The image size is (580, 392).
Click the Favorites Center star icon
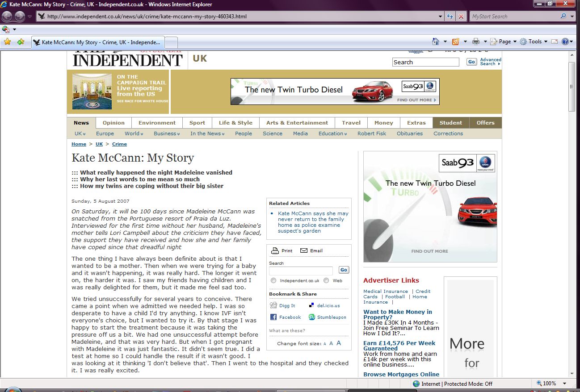click(7, 42)
